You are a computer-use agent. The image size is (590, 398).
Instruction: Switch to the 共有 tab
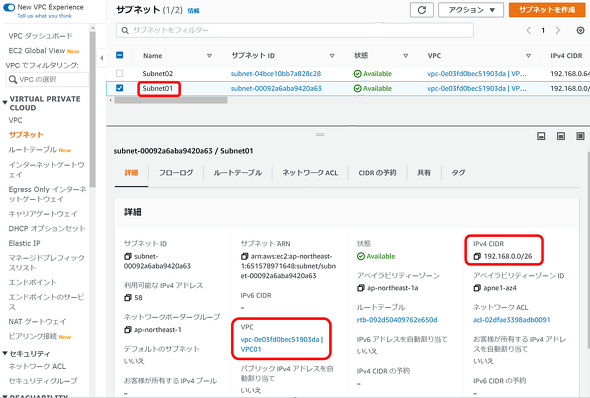point(424,173)
